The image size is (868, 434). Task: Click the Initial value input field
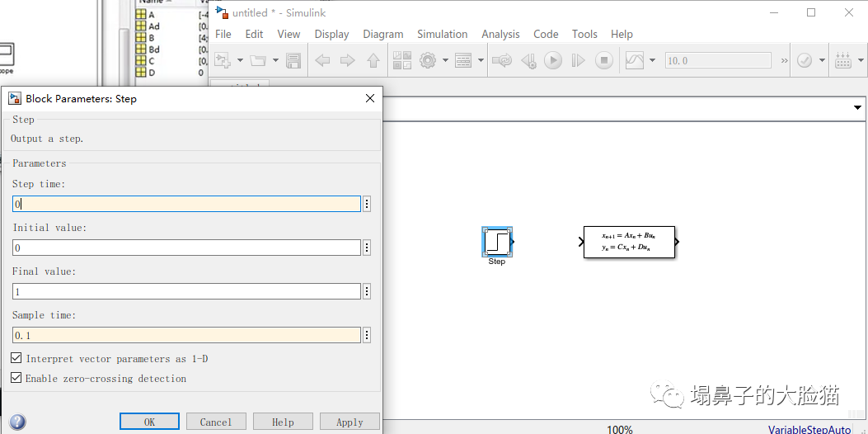point(186,248)
